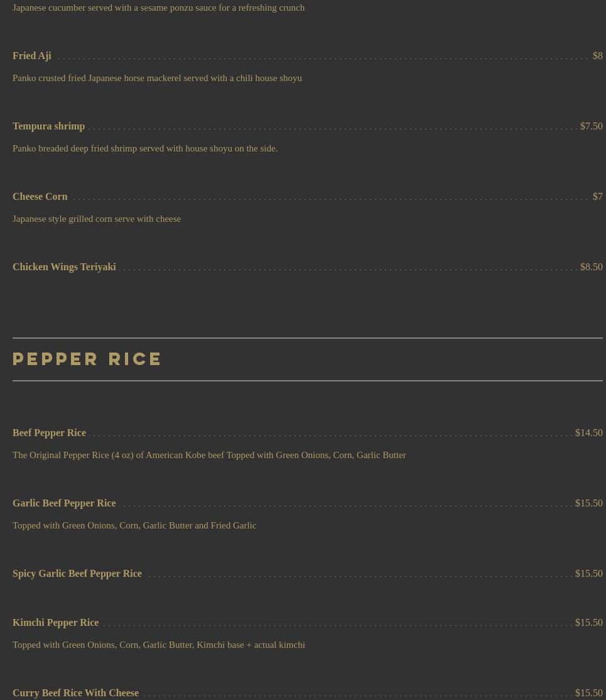606x700 pixels.
Task: Click the $7 Cheese Corn price
Action: (x=597, y=197)
